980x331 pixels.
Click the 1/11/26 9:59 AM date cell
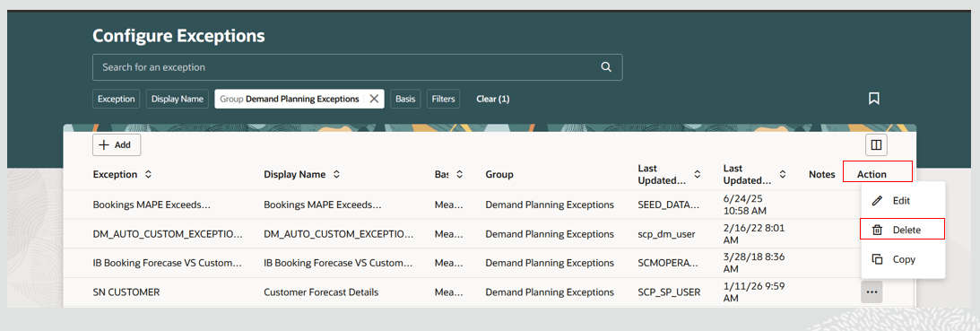coord(754,292)
